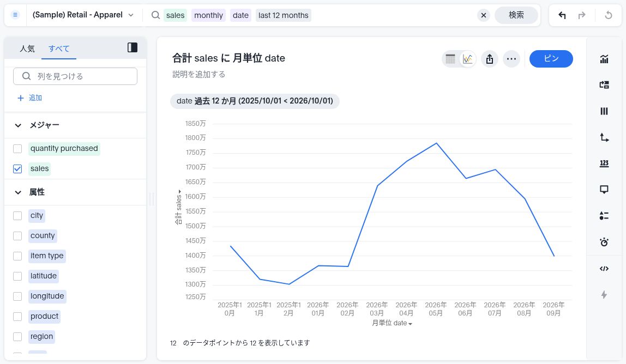The width and height of the screenshot is (626, 364).
Task: Click the 'date' search token
Action: (x=240, y=15)
